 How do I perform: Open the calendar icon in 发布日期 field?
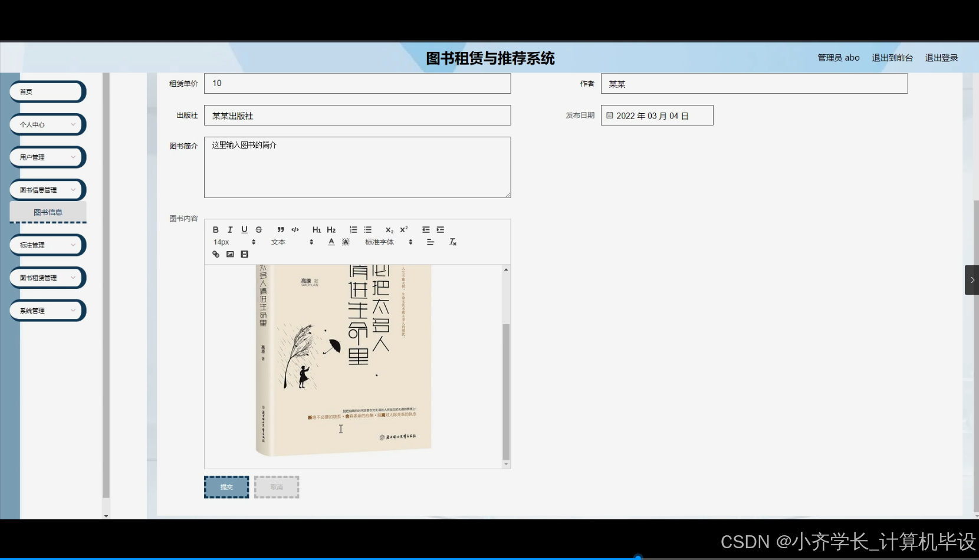click(x=610, y=116)
